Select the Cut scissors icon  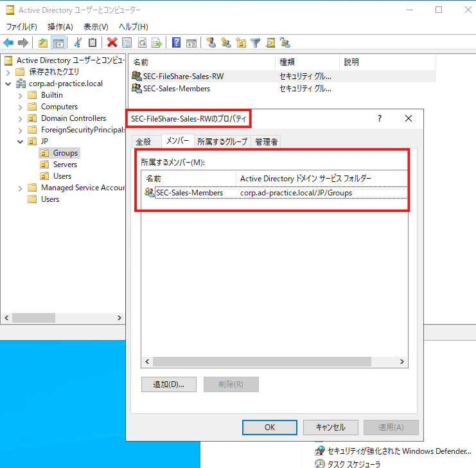(78, 43)
